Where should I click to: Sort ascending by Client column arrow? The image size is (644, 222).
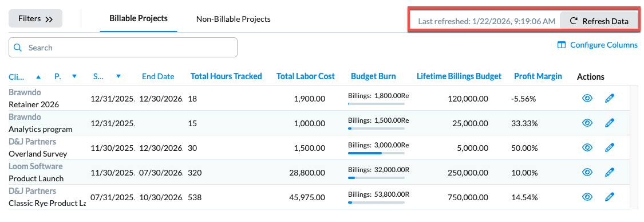(x=38, y=77)
